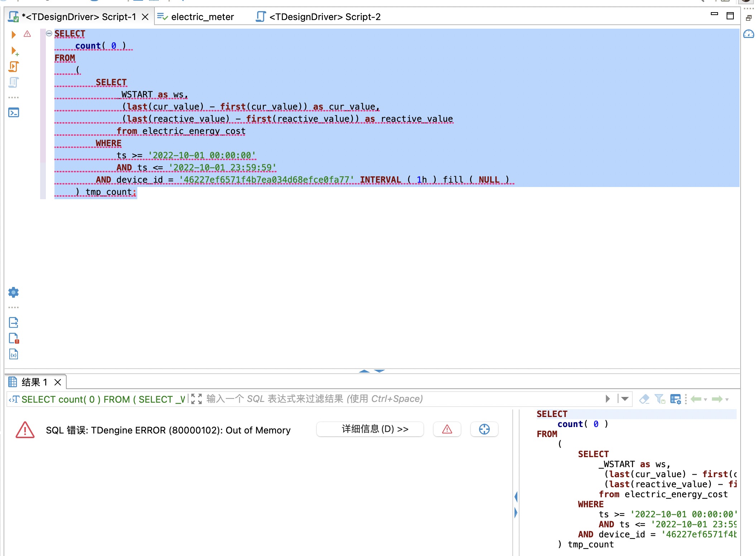This screenshot has width=756, height=556.
Task: Open the bind parameters {x} icon
Action: 14,354
